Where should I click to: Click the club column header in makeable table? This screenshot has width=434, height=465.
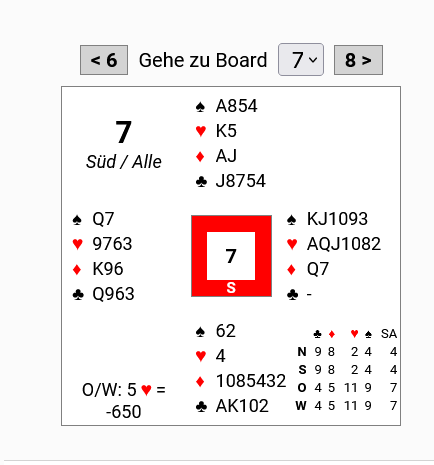click(318, 334)
